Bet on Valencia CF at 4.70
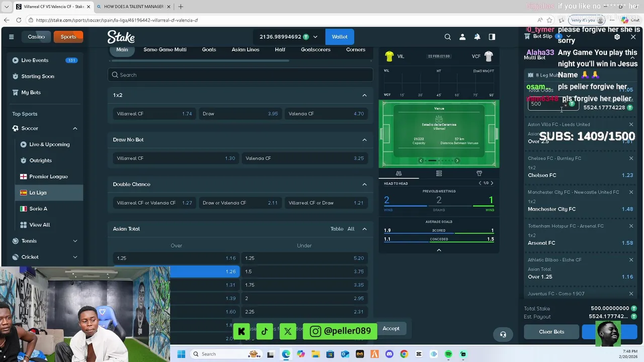The image size is (644, 362). (326, 114)
